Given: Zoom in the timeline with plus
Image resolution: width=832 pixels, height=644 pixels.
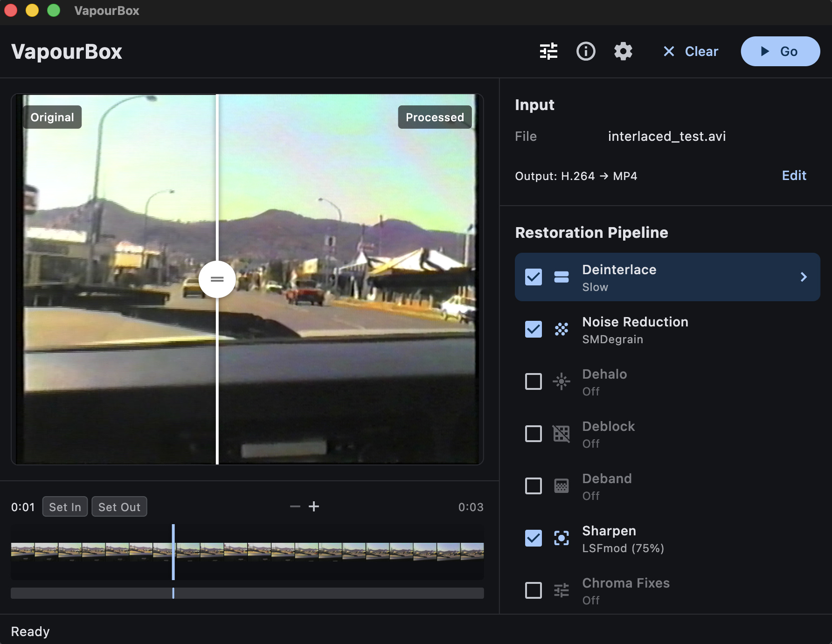Looking at the screenshot, I should click(x=314, y=506).
